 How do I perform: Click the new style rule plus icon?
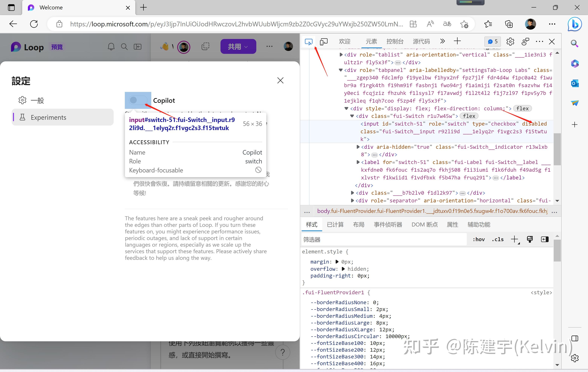pos(514,239)
